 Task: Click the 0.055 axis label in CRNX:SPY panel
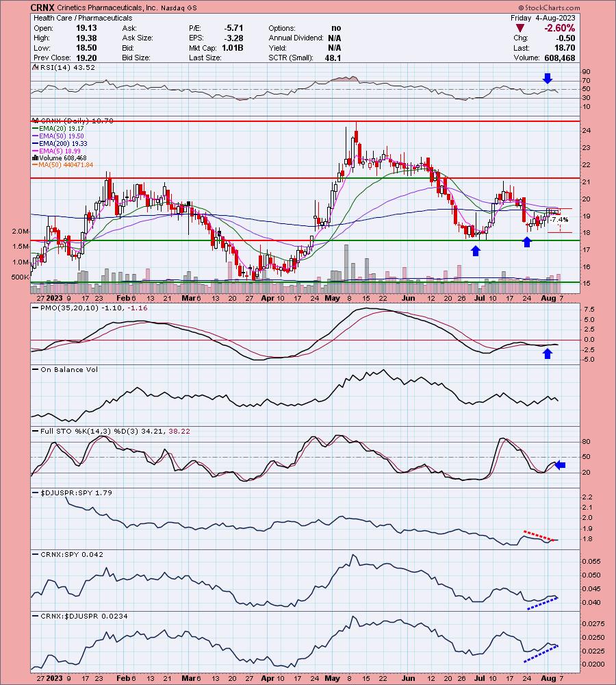click(591, 562)
